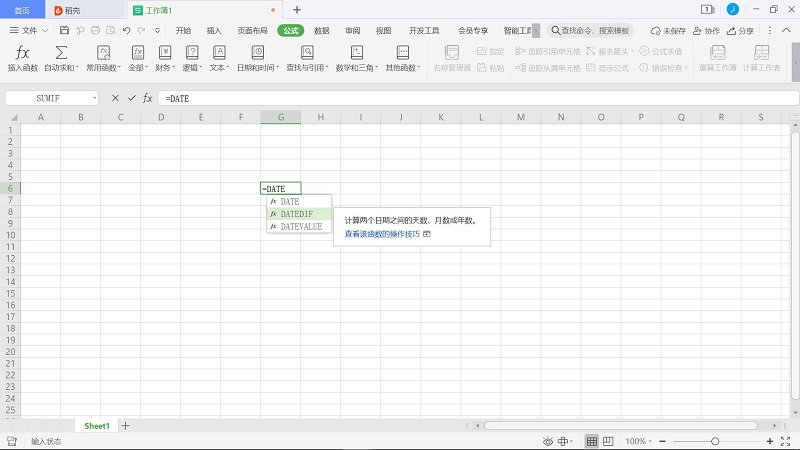
Task: Switch to normal grid view in status bar
Action: 591,441
